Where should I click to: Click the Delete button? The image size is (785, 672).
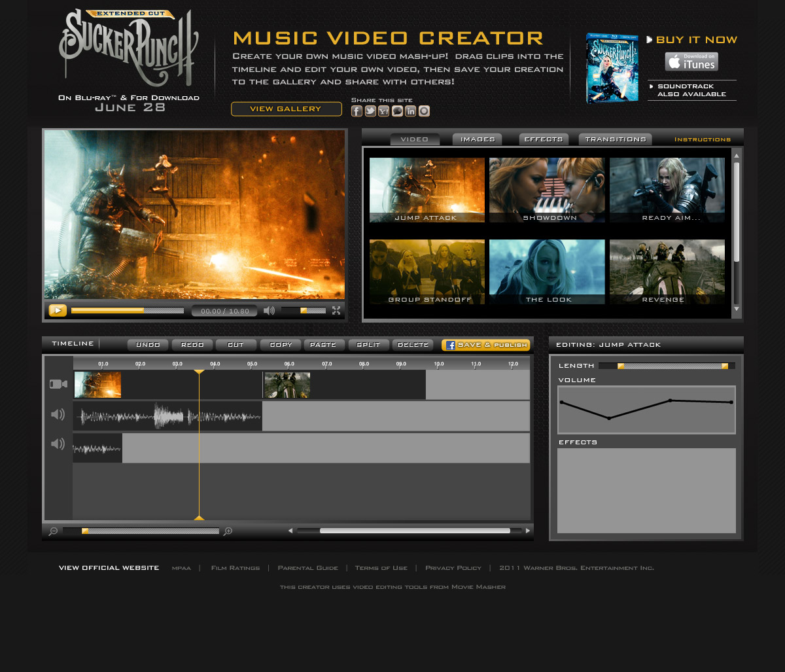tap(413, 345)
